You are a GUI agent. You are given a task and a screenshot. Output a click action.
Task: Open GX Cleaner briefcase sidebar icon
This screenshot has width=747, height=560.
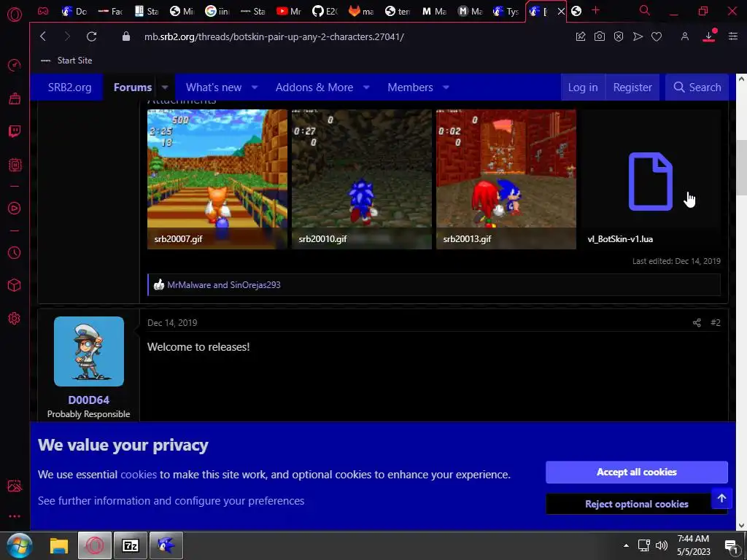(15, 98)
